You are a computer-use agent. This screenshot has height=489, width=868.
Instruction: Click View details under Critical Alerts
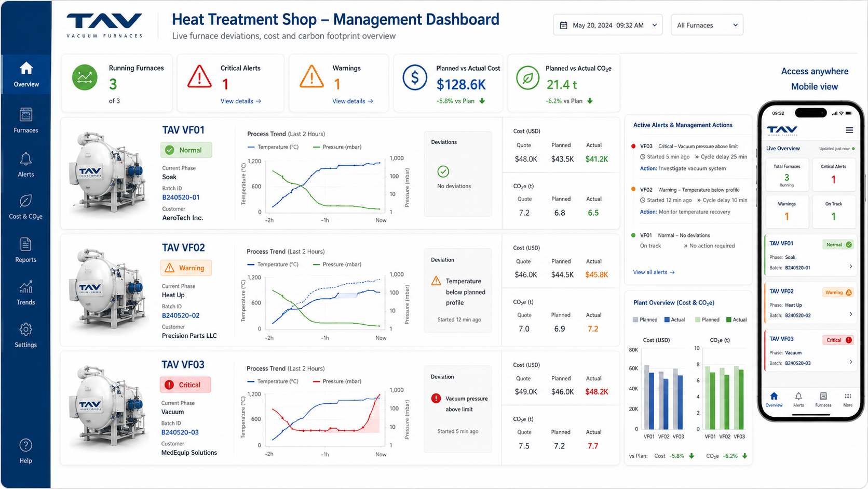pos(241,101)
